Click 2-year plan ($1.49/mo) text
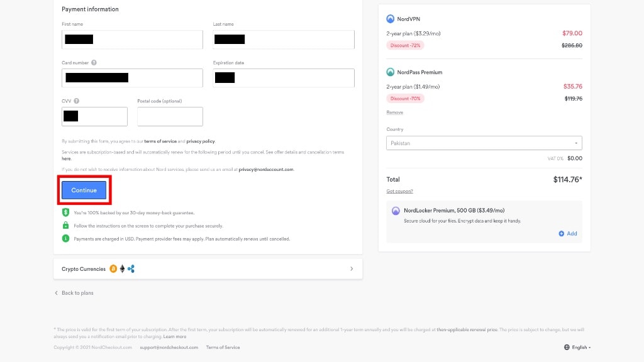Image resolution: width=644 pixels, height=362 pixels. (x=413, y=87)
